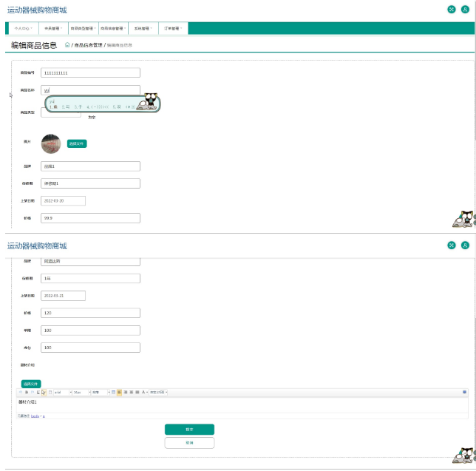Click fullscreen icon in lower page header
Screen dimensions: 476x471
(x=452, y=245)
